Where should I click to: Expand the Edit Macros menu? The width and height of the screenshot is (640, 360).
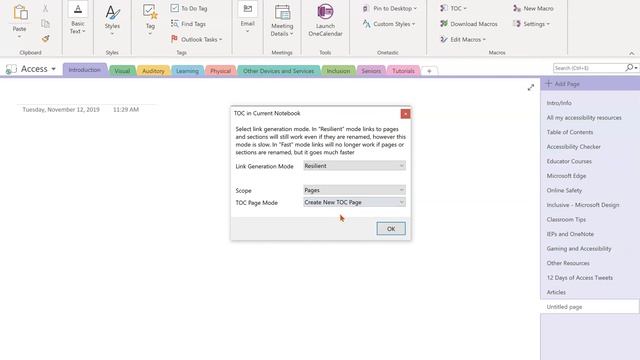click(463, 39)
